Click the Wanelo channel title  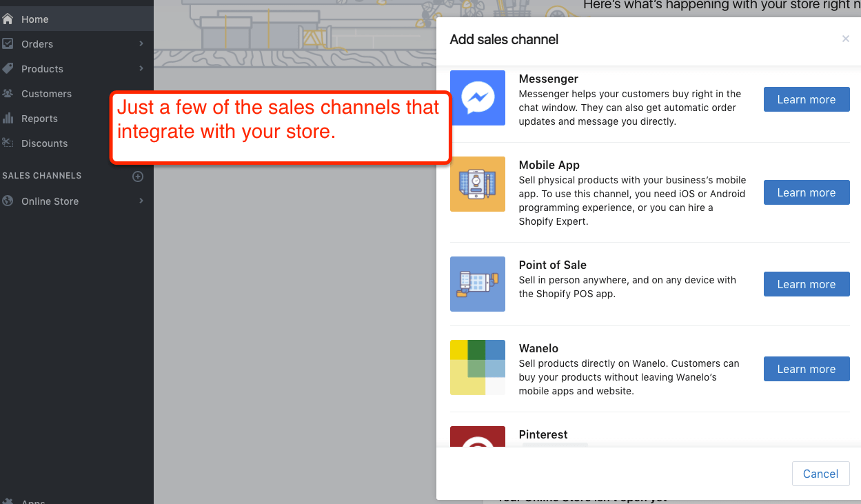(x=538, y=348)
